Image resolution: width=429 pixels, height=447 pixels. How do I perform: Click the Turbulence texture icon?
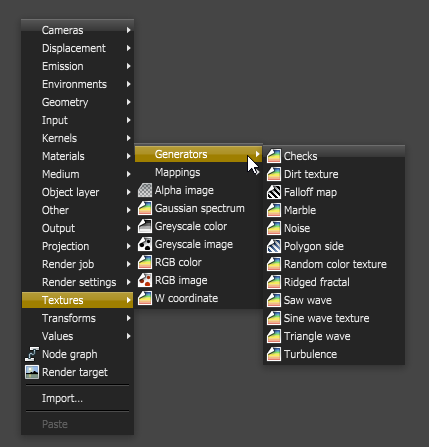274,354
